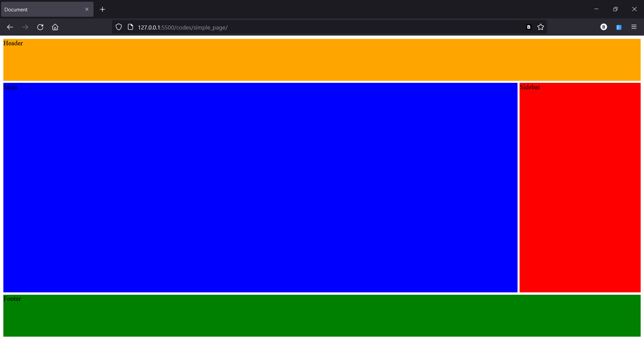Open the tracking protection shield icon
This screenshot has width=644, height=341.
[119, 27]
